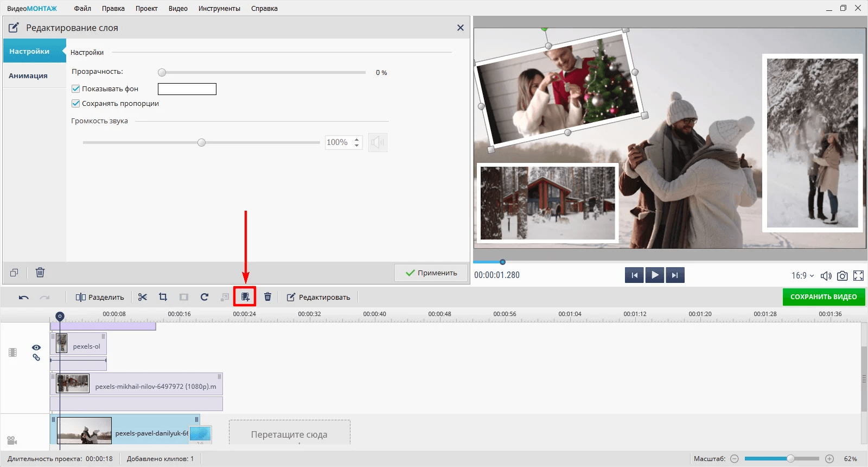Click 'СОХРАНИТЬ ВИДЕО' button
868x467 pixels.
point(823,297)
